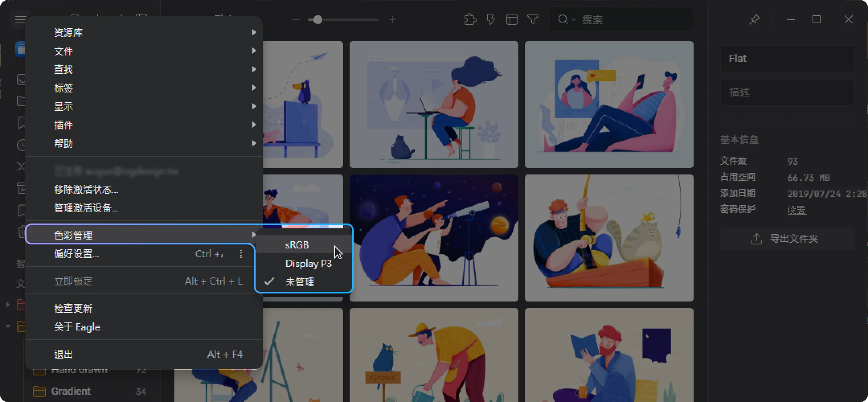
Task: Open the telescope stargazing illustration thumbnail
Action: (x=434, y=238)
